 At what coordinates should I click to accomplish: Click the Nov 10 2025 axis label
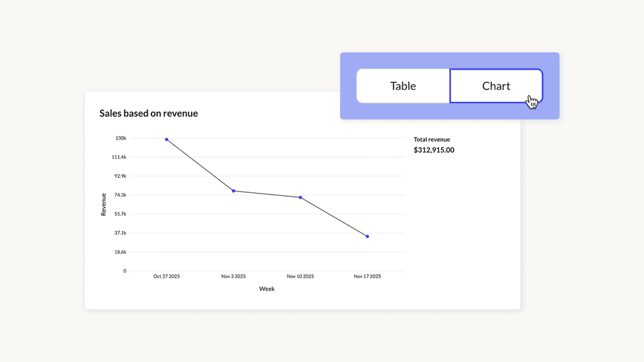(x=300, y=277)
